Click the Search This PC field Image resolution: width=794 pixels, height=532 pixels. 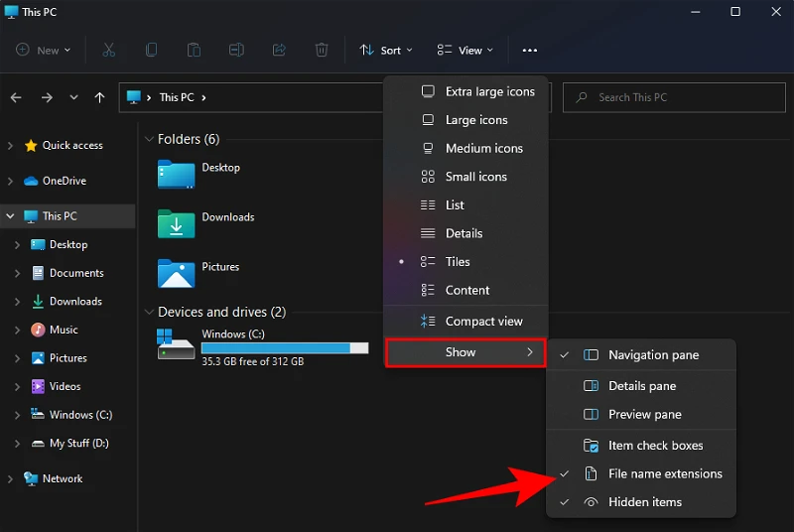[674, 97]
